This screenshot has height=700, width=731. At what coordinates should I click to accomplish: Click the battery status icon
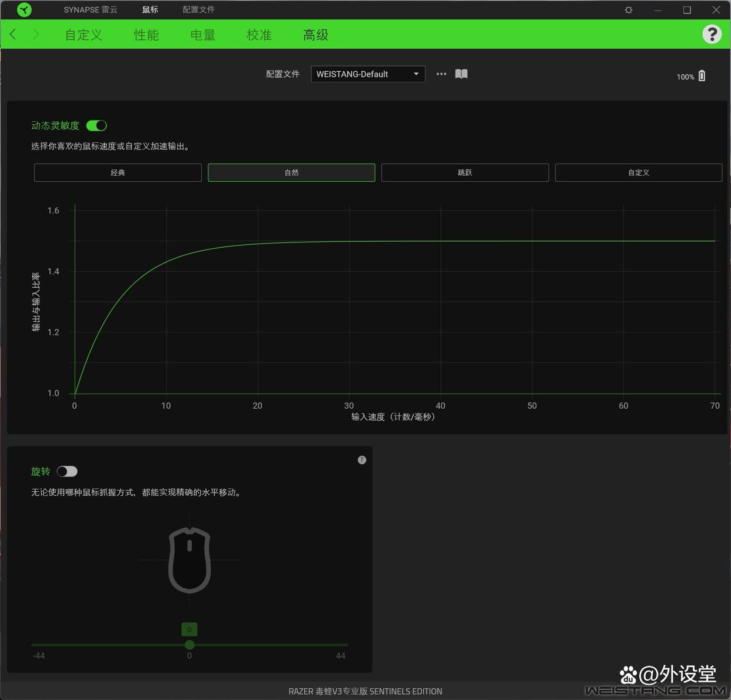click(702, 76)
